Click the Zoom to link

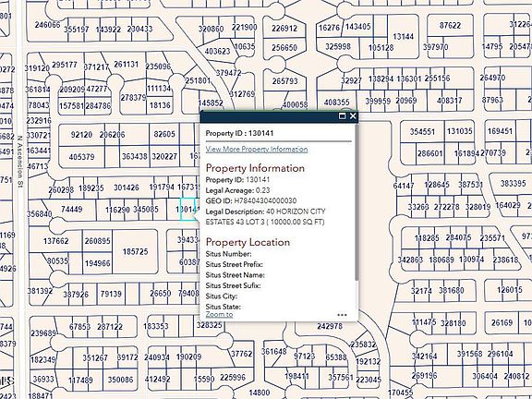(219, 315)
